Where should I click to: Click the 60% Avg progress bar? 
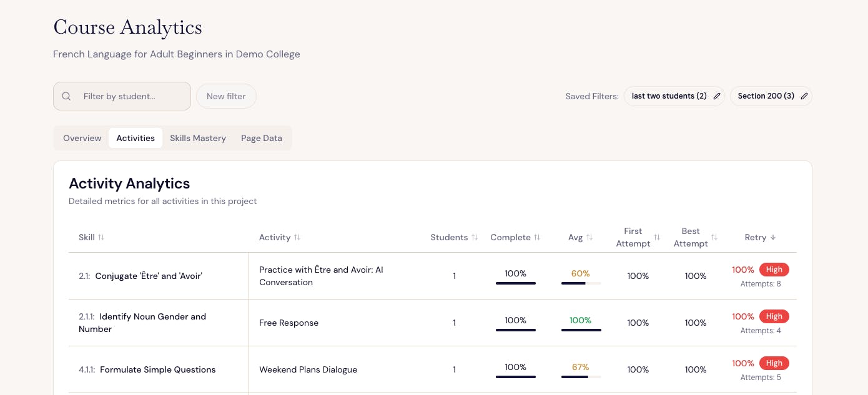tap(581, 283)
